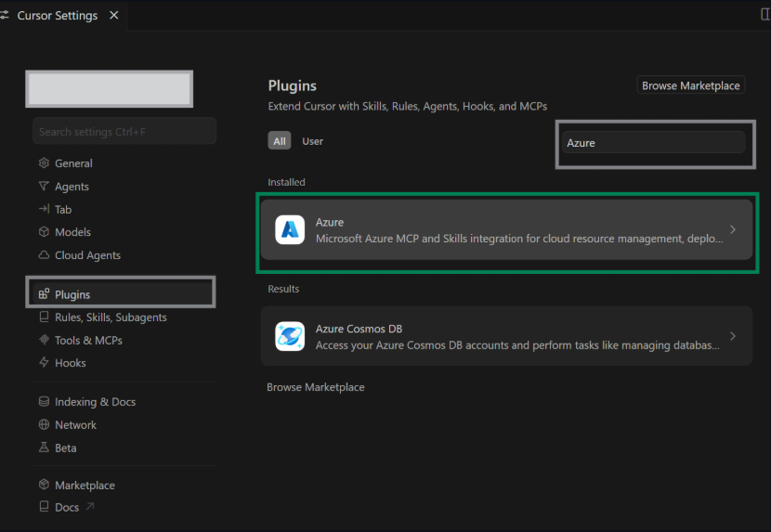Click the Tools & MCPs icon
The height and width of the screenshot is (532, 771).
tap(44, 340)
